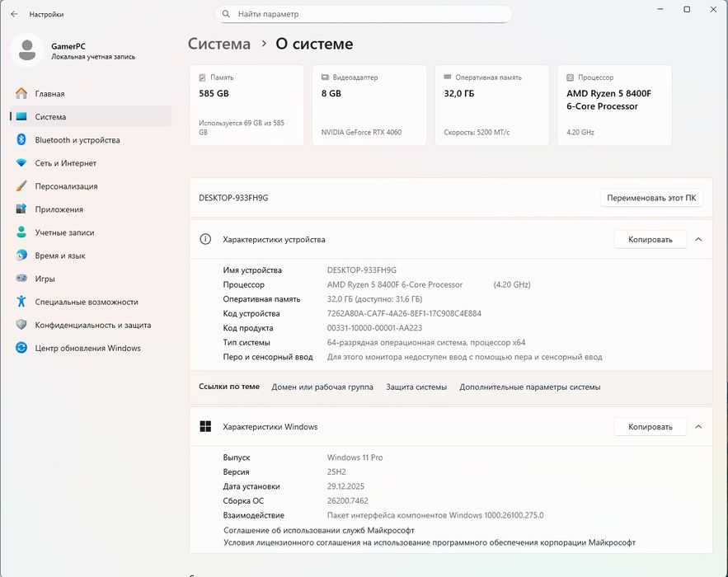The image size is (728, 577).
Task: Click the Главная home icon
Action: (x=21, y=93)
